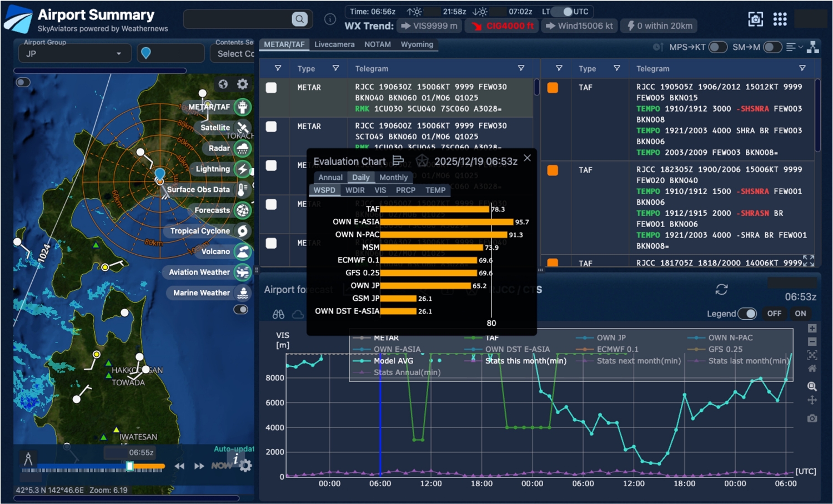Click the Legend ON button
This screenshot has height=504, width=833.
pyautogui.click(x=800, y=314)
